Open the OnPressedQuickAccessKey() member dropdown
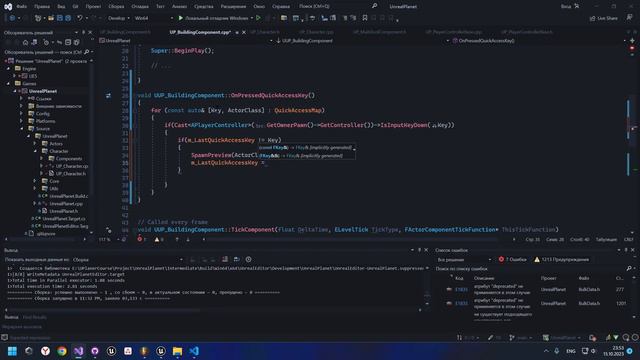 tap(539, 41)
